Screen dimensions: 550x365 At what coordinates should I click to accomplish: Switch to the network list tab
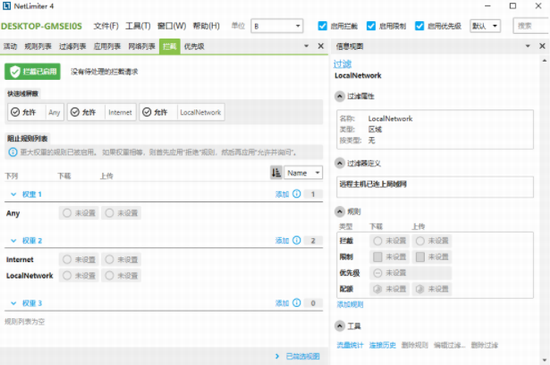(142, 46)
